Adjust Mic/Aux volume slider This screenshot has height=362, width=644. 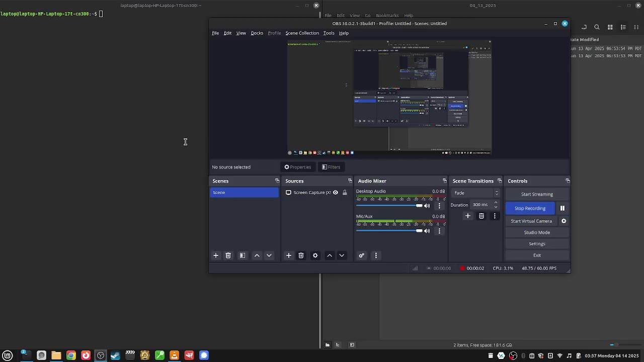[x=389, y=231]
